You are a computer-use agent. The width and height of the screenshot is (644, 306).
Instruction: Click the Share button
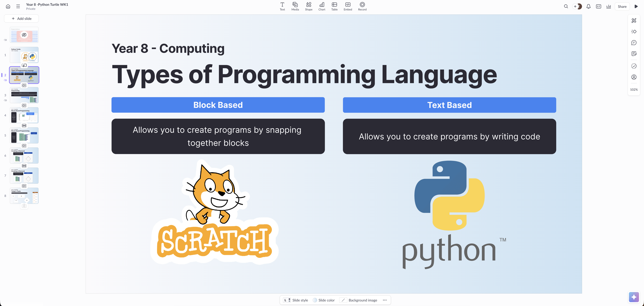click(x=622, y=7)
